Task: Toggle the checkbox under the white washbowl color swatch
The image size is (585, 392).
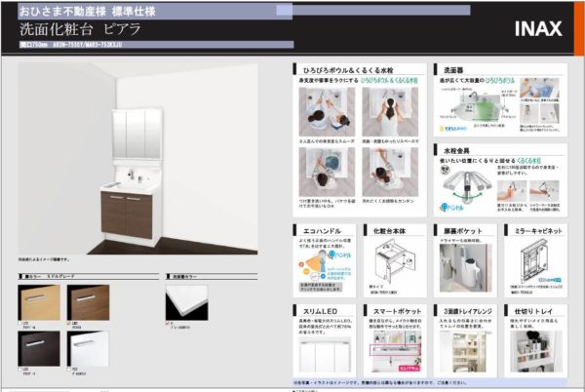Action: pyautogui.click(x=168, y=324)
